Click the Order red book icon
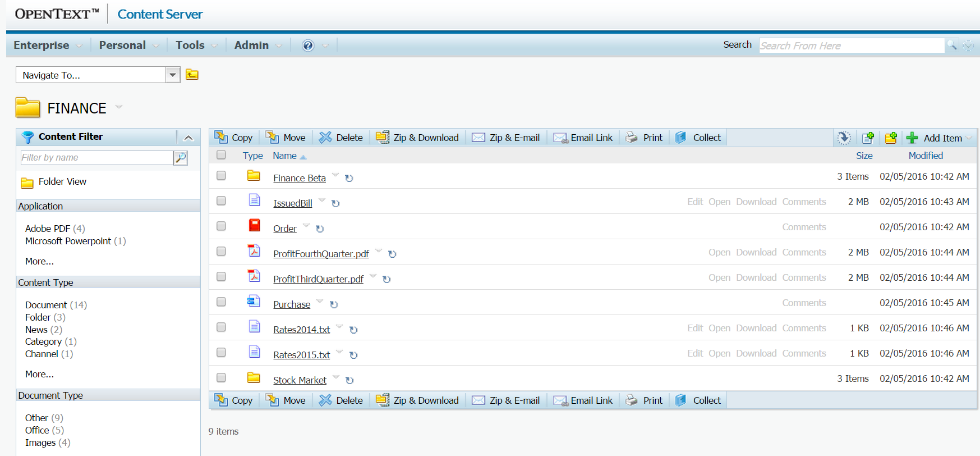This screenshot has width=980, height=456. [x=254, y=226]
